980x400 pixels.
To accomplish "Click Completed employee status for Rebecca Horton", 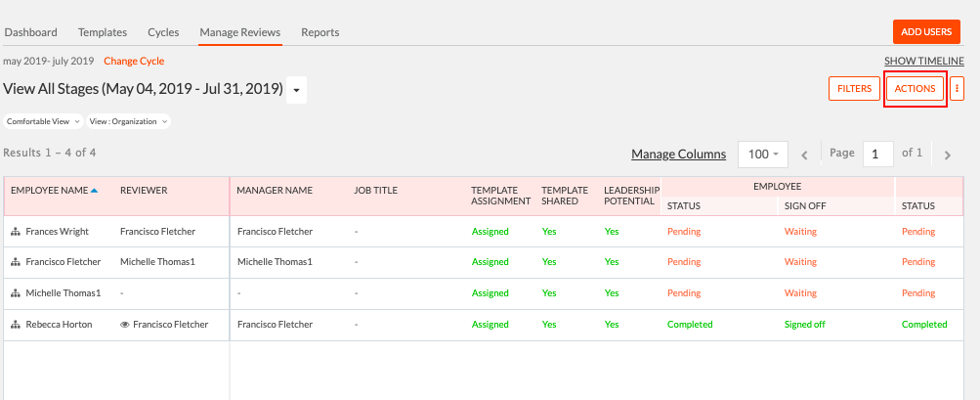I will coord(690,325).
